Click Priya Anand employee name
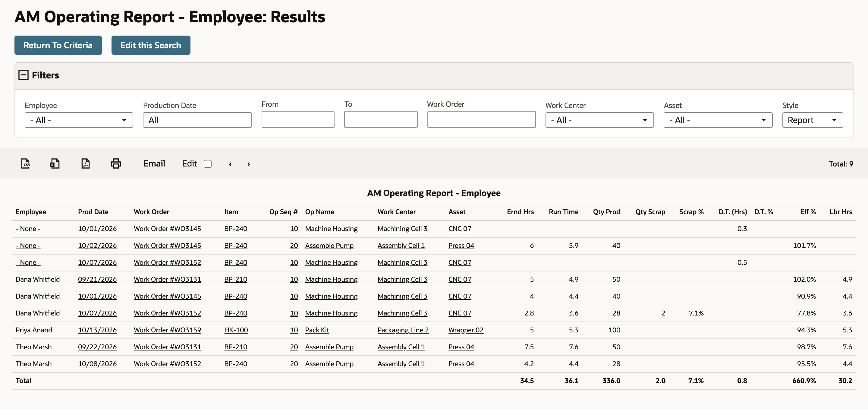Viewport: 868px width, 409px height. pos(34,330)
